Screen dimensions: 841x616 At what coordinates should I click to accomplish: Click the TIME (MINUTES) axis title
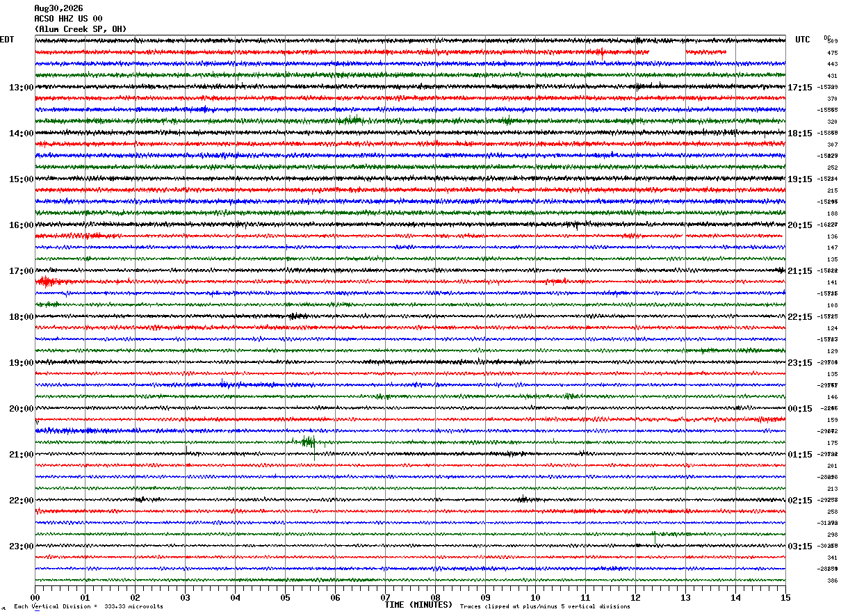418,605
